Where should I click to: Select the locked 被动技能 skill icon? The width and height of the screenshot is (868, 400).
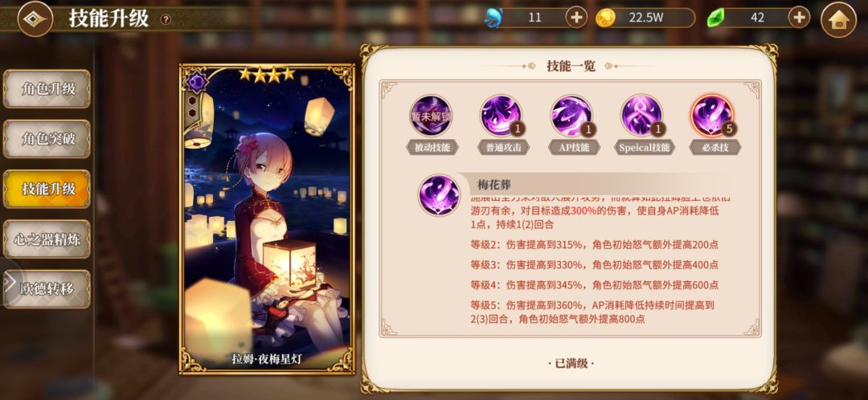pyautogui.click(x=432, y=116)
